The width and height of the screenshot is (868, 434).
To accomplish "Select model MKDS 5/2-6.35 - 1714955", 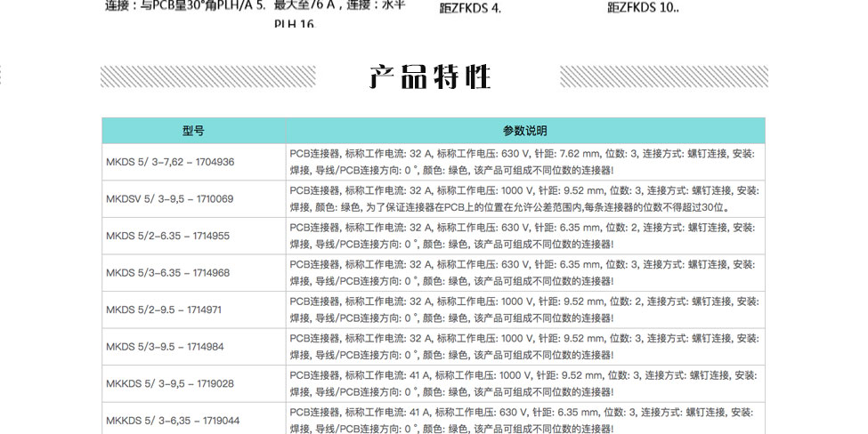I will coord(167,236).
